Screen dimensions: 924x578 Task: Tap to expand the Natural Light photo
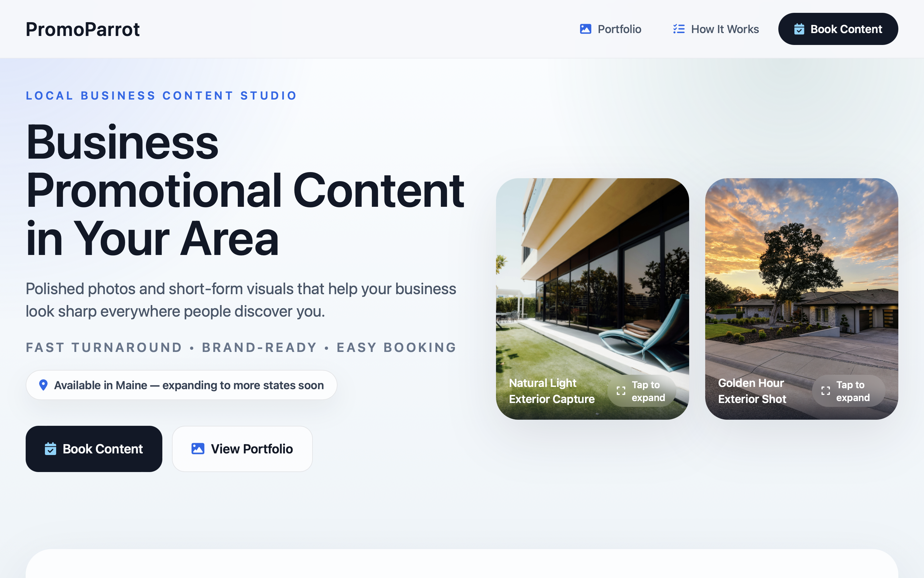pyautogui.click(x=641, y=391)
